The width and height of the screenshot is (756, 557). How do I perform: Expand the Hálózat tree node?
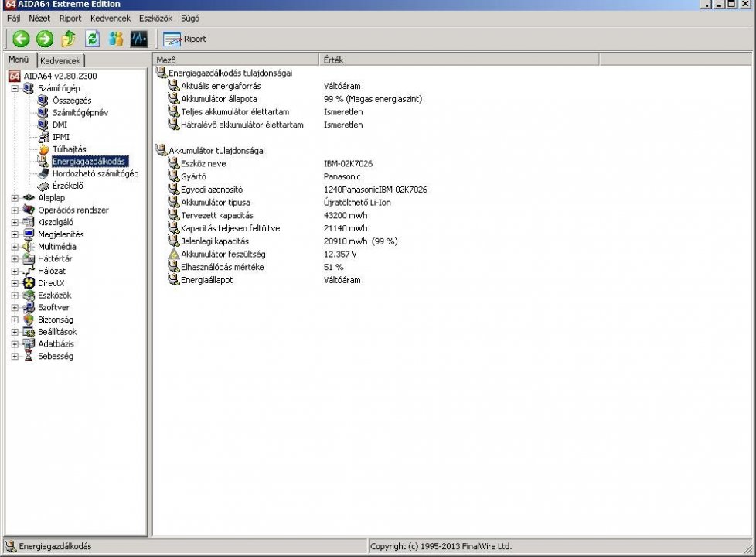15,272
